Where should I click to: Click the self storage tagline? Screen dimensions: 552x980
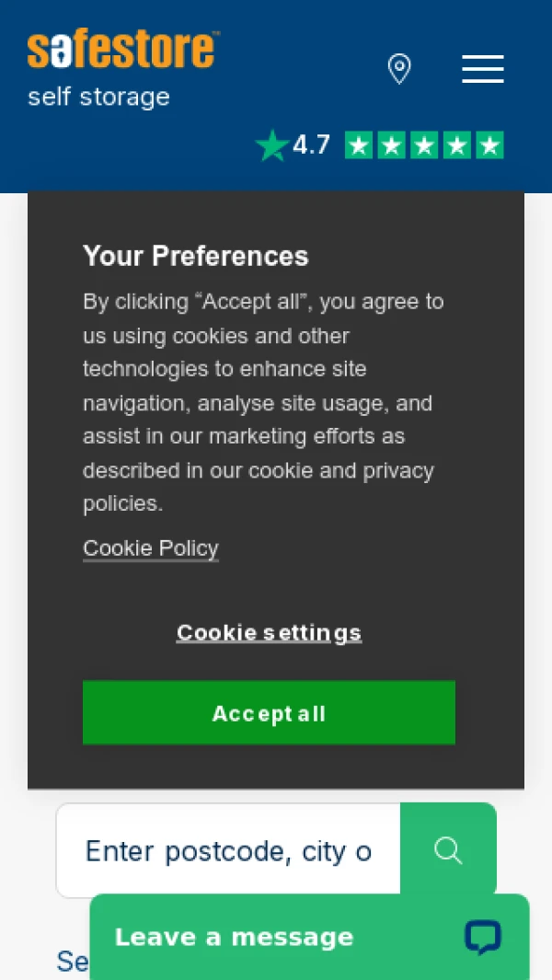[98, 97]
